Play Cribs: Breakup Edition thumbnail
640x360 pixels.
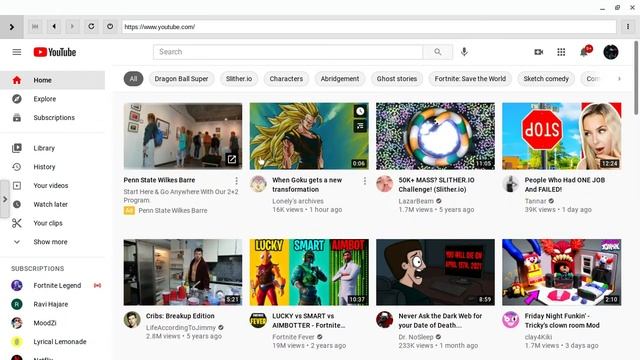click(x=183, y=272)
